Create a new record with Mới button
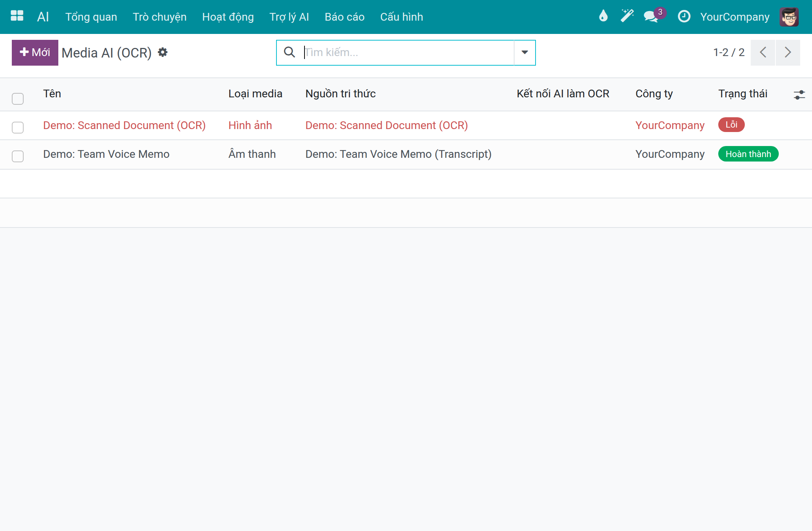This screenshot has width=812, height=531. click(x=35, y=52)
